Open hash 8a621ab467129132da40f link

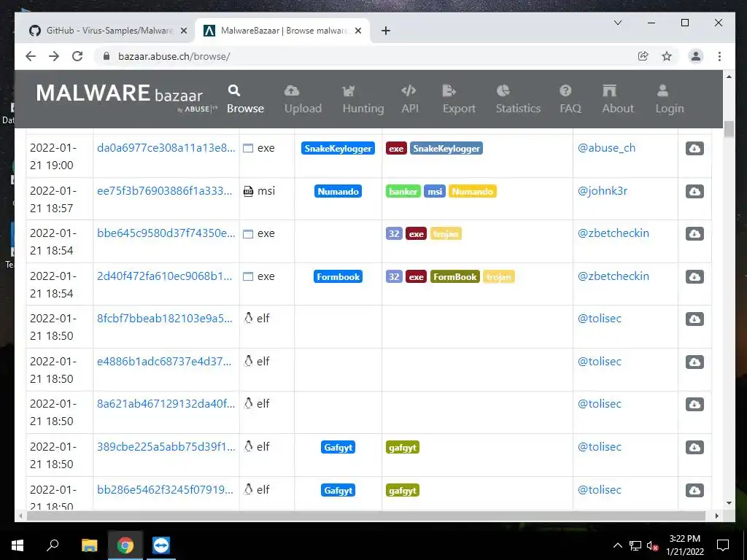click(166, 404)
